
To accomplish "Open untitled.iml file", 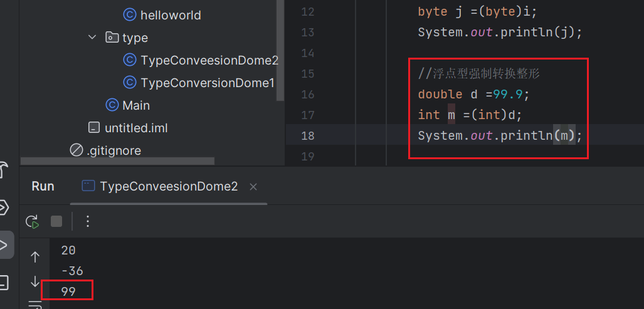I will (136, 128).
